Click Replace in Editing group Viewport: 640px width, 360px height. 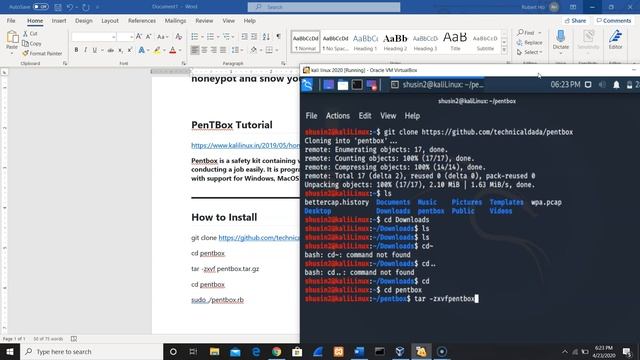529,42
